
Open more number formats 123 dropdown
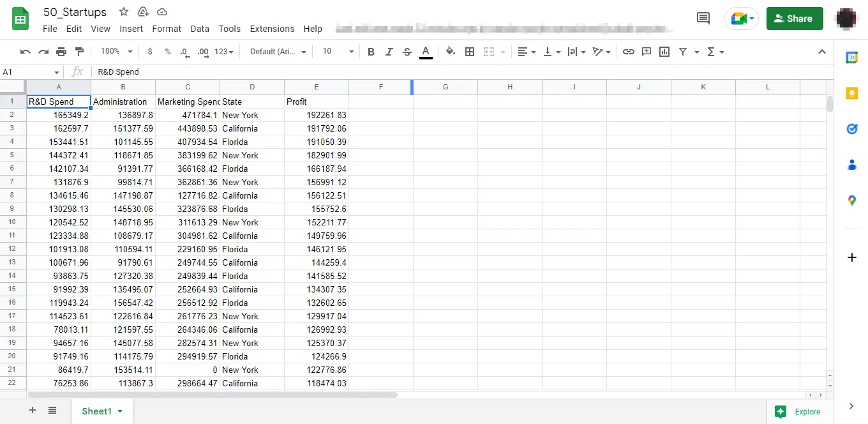(x=224, y=52)
